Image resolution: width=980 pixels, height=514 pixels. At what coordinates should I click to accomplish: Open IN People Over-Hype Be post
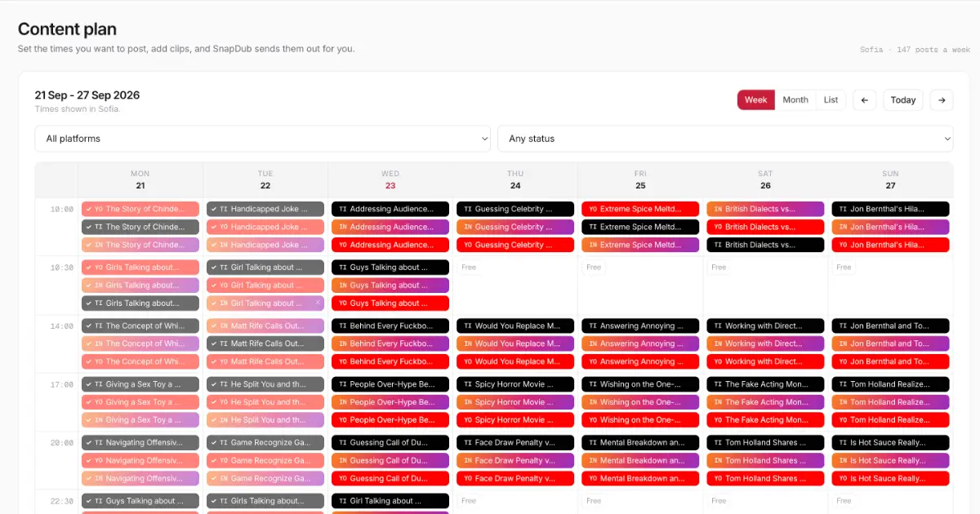click(x=390, y=402)
